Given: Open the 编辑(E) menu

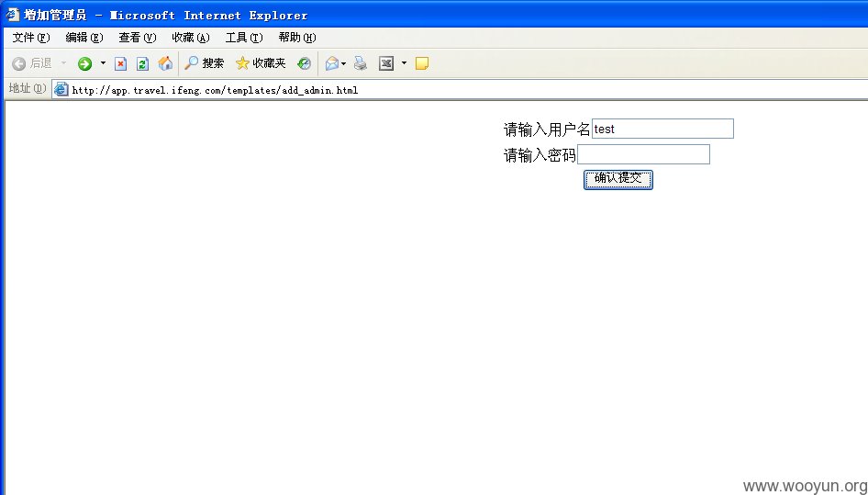Looking at the screenshot, I should (84, 38).
